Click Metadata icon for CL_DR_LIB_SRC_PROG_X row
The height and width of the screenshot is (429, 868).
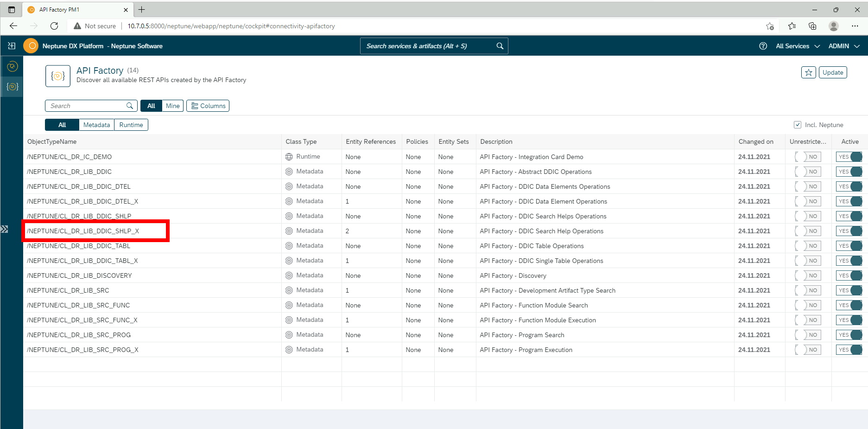tap(289, 350)
